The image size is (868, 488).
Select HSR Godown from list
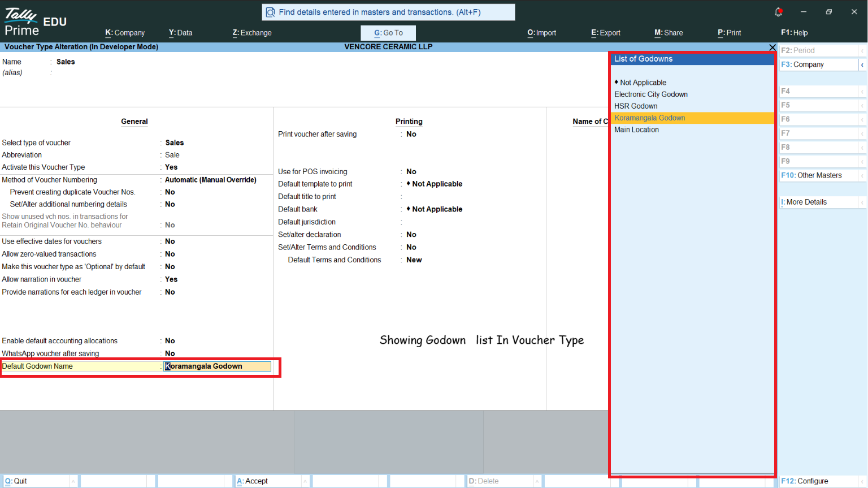(x=692, y=106)
